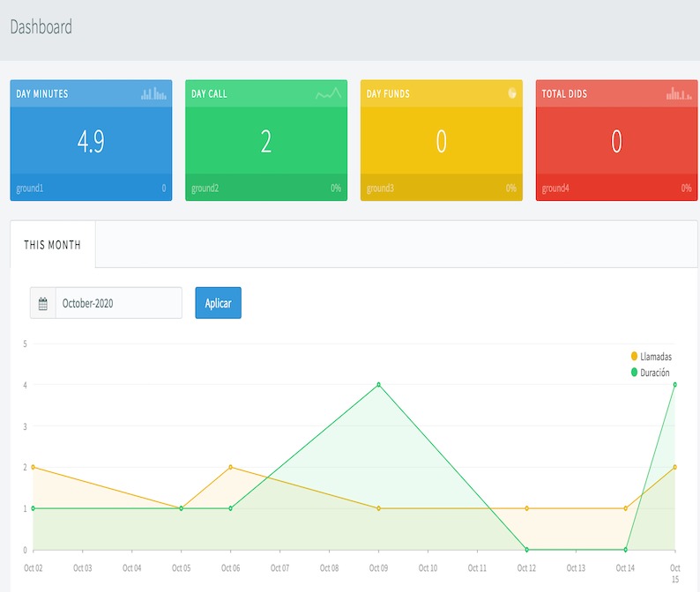Image resolution: width=700 pixels, height=592 pixels.
Task: Click the Dashboard page heading
Action: click(x=41, y=27)
